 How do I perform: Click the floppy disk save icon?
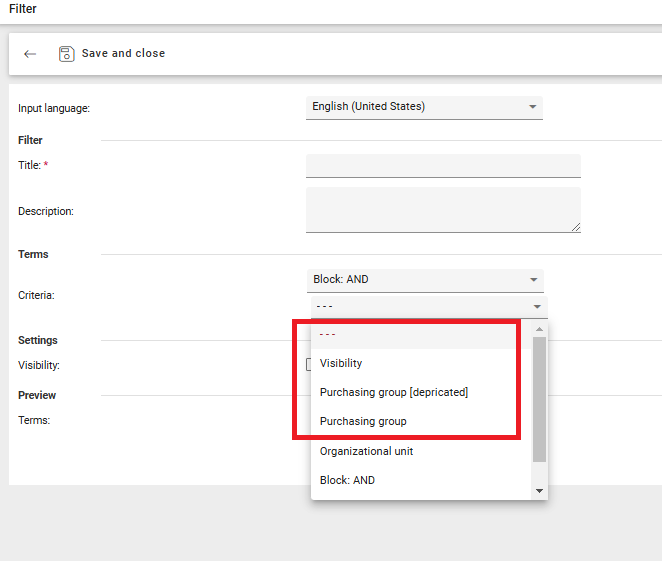point(67,54)
